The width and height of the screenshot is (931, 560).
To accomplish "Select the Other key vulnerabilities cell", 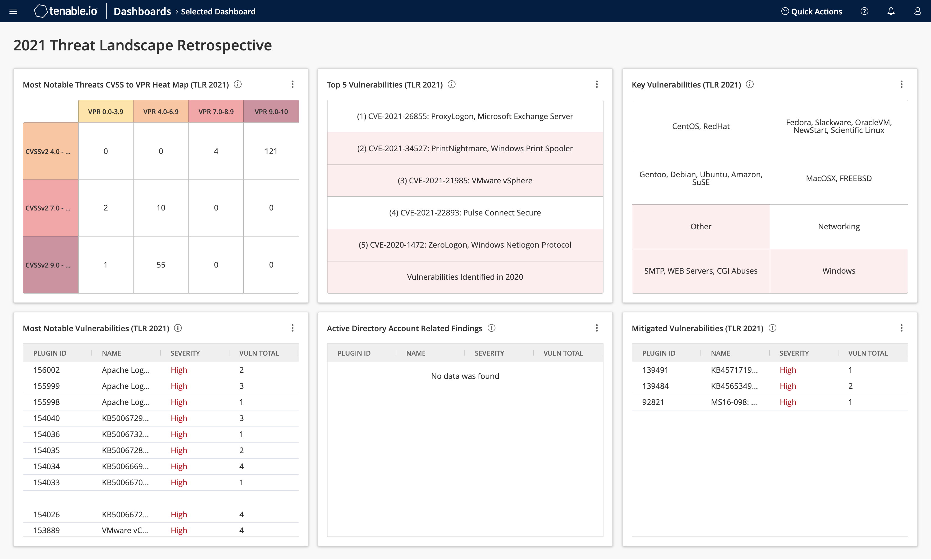I will coord(701,227).
